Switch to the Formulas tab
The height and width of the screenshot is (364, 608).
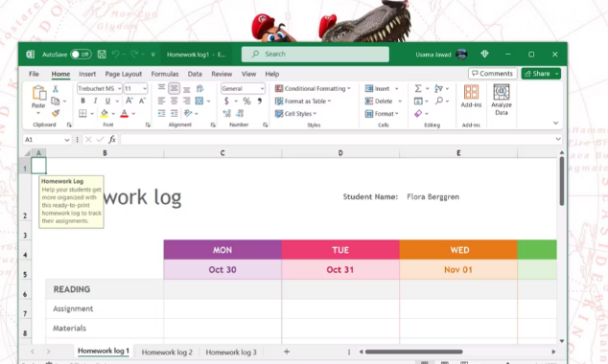click(165, 74)
